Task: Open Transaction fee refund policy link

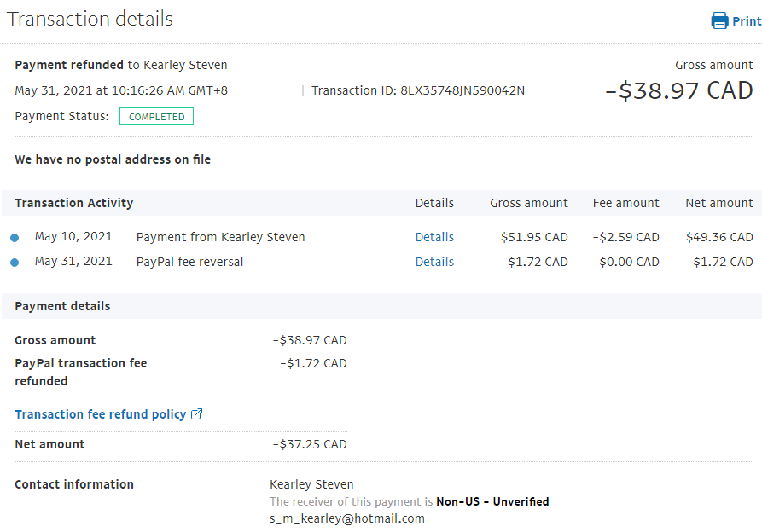Action: click(x=100, y=414)
